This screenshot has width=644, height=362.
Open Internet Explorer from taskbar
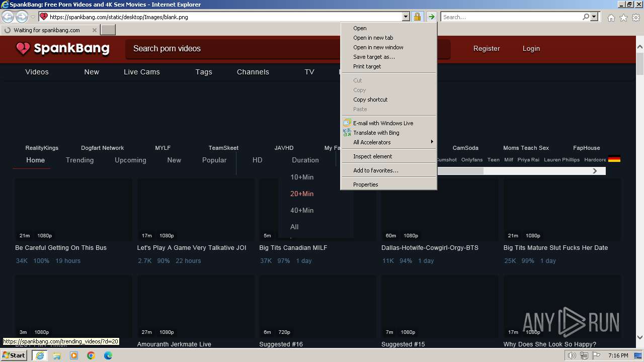(39, 355)
